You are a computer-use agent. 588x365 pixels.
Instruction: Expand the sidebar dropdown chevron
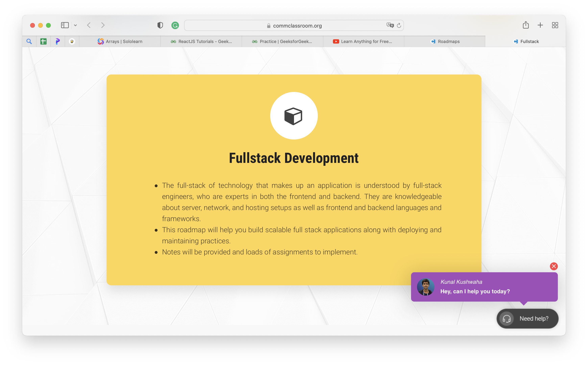click(75, 25)
